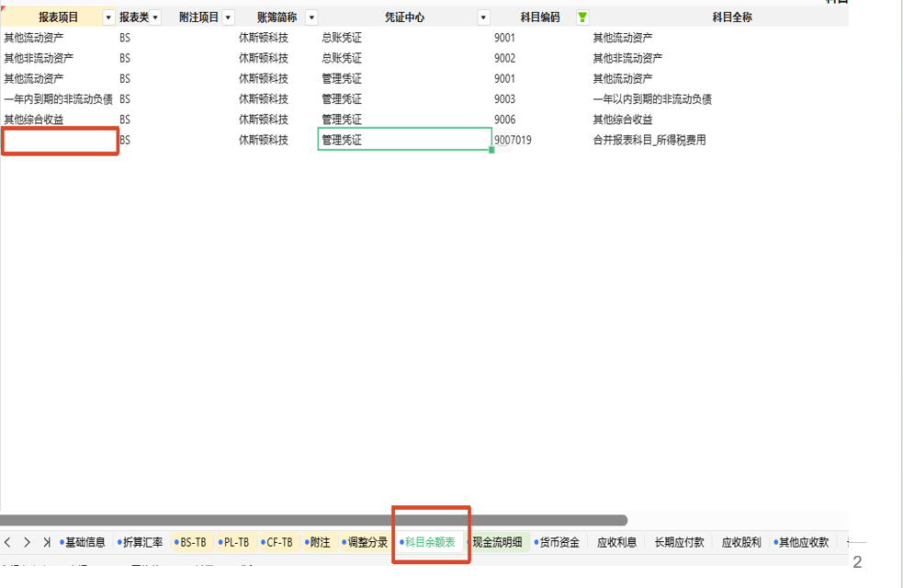Screen dimensions: 903x588
Task: Select the 总账凭证 cell in the 9002 row
Action: click(x=342, y=58)
